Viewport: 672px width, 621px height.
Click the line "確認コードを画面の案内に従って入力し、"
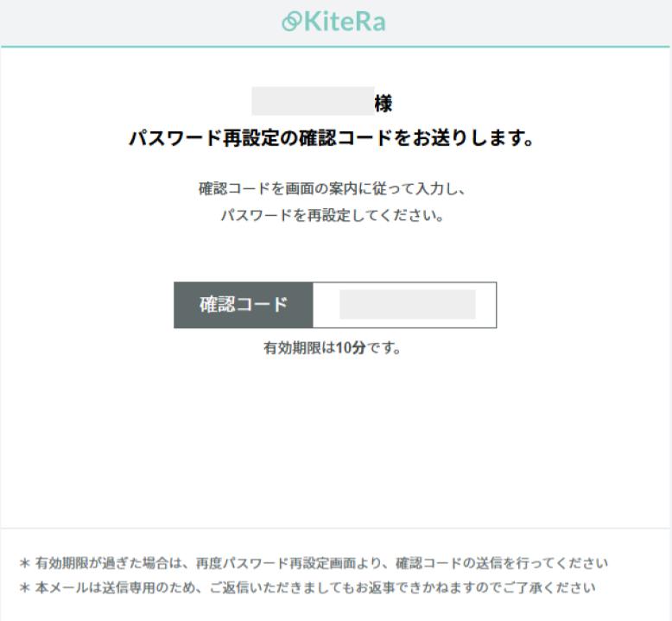click(338, 187)
